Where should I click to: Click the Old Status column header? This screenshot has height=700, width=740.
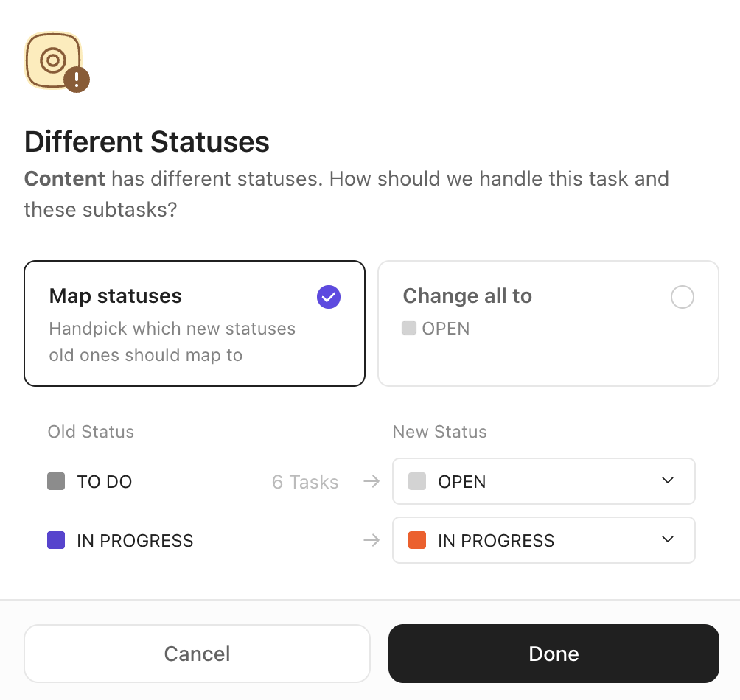91,432
